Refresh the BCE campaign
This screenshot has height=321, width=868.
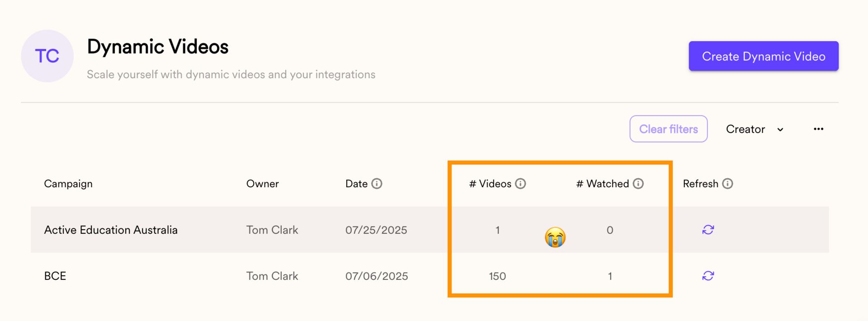(x=708, y=276)
